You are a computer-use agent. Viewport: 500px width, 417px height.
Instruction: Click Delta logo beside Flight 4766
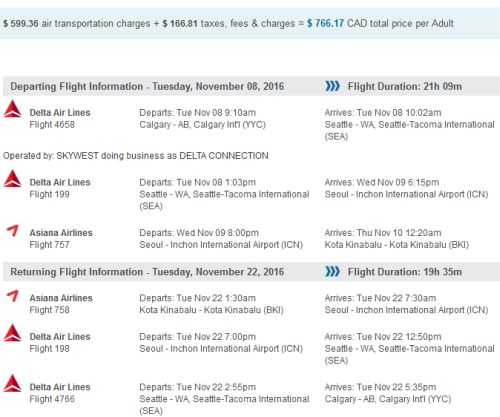(12, 383)
